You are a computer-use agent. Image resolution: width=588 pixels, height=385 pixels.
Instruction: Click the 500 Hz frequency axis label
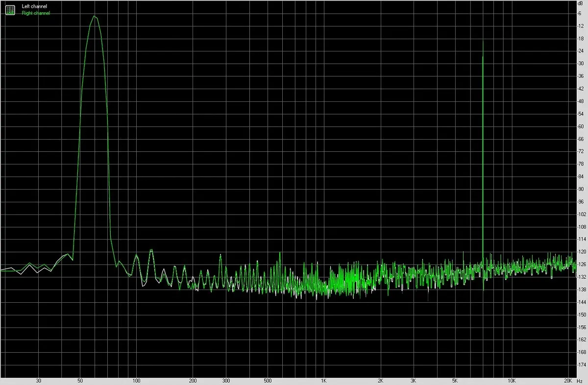[268, 381]
